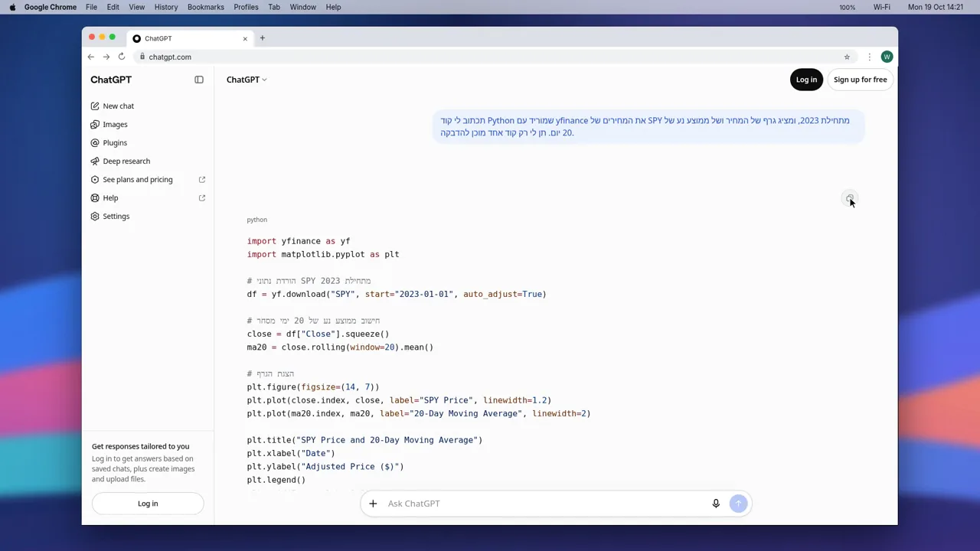Screen dimensions: 980x551
Task: Click Sign up for free
Action: coord(860,80)
